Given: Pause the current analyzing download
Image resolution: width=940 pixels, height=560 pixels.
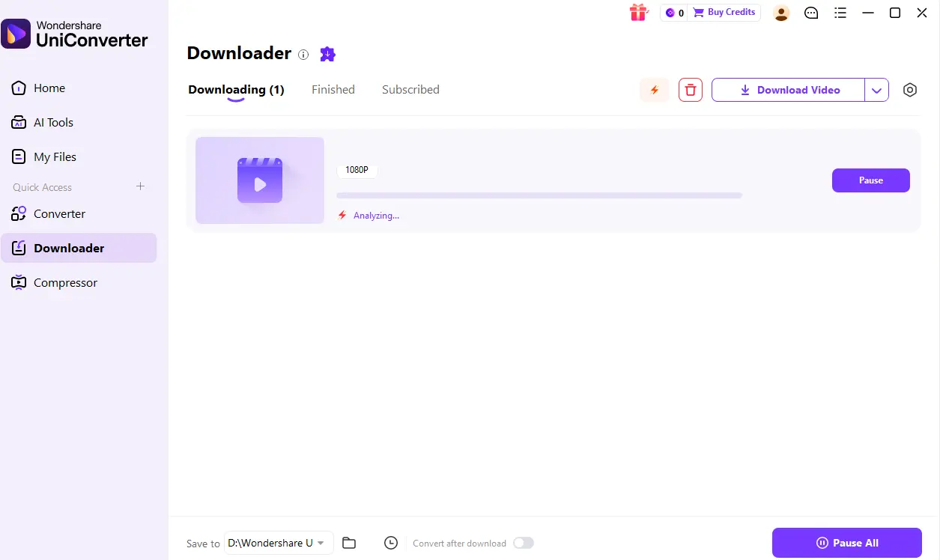Looking at the screenshot, I should point(871,180).
